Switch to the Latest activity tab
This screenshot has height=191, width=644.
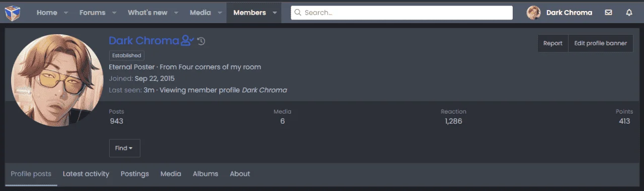click(86, 174)
